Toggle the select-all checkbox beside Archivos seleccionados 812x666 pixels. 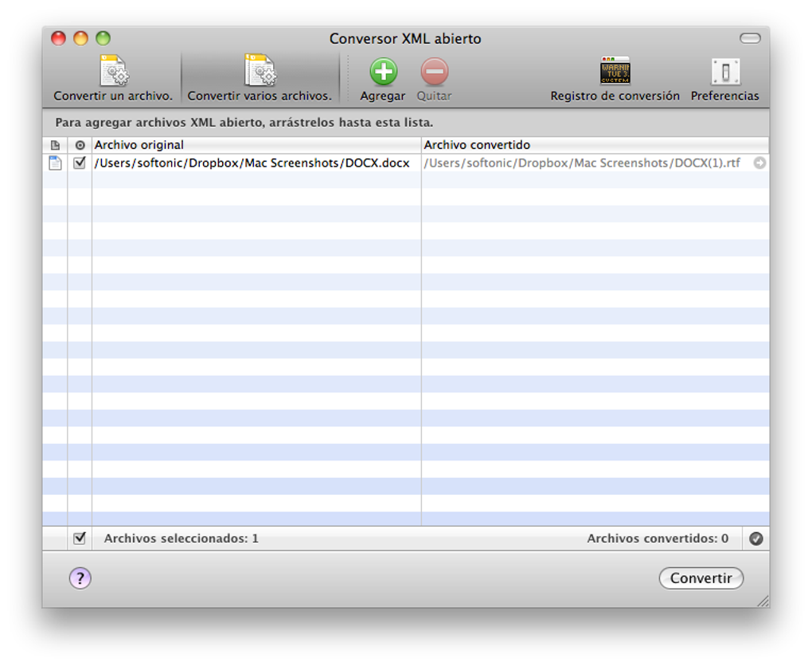pyautogui.click(x=80, y=538)
